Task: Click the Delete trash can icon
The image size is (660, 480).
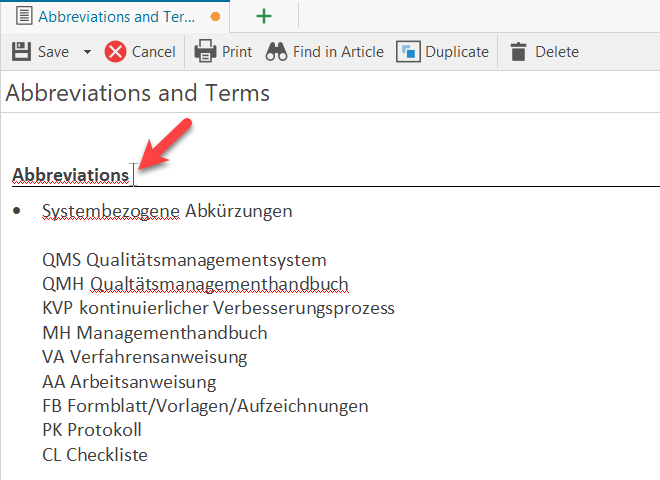Action: point(518,52)
